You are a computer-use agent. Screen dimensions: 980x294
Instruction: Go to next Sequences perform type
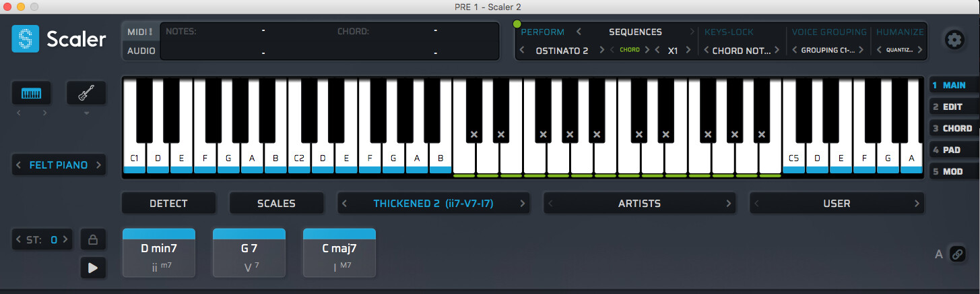[x=691, y=32]
